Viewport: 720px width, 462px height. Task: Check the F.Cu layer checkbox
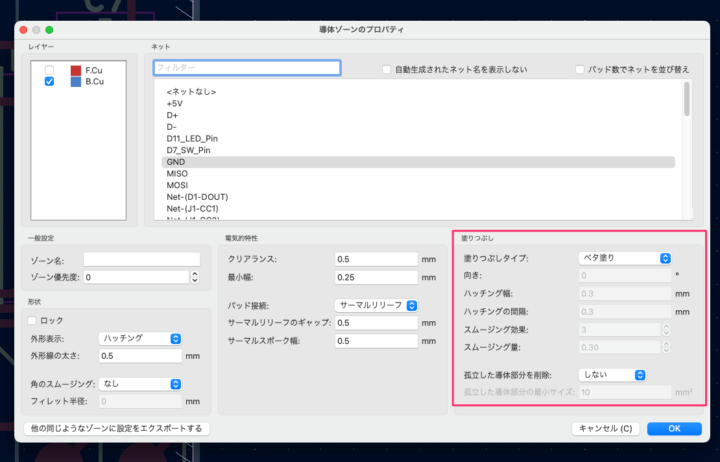coord(49,70)
